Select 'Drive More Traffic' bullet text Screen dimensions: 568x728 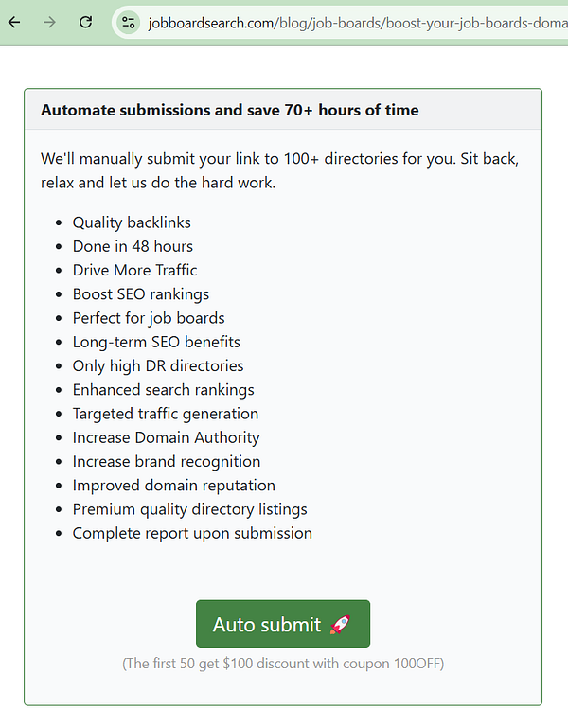(134, 270)
